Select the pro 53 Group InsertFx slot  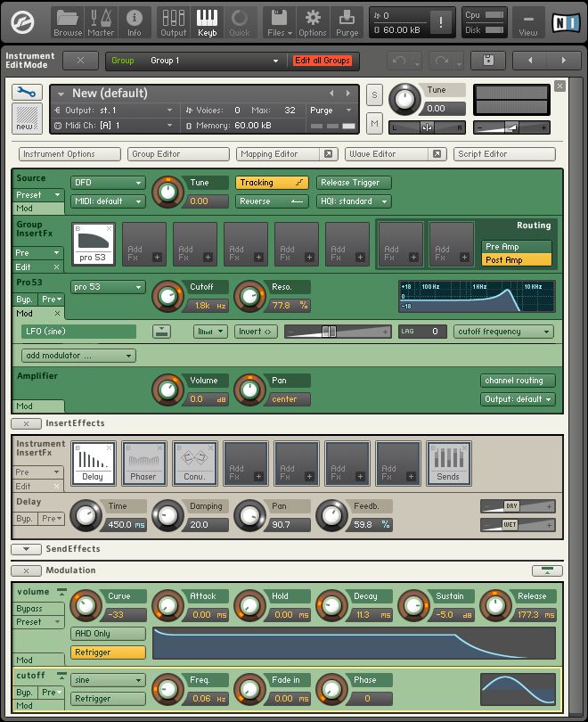tap(94, 244)
